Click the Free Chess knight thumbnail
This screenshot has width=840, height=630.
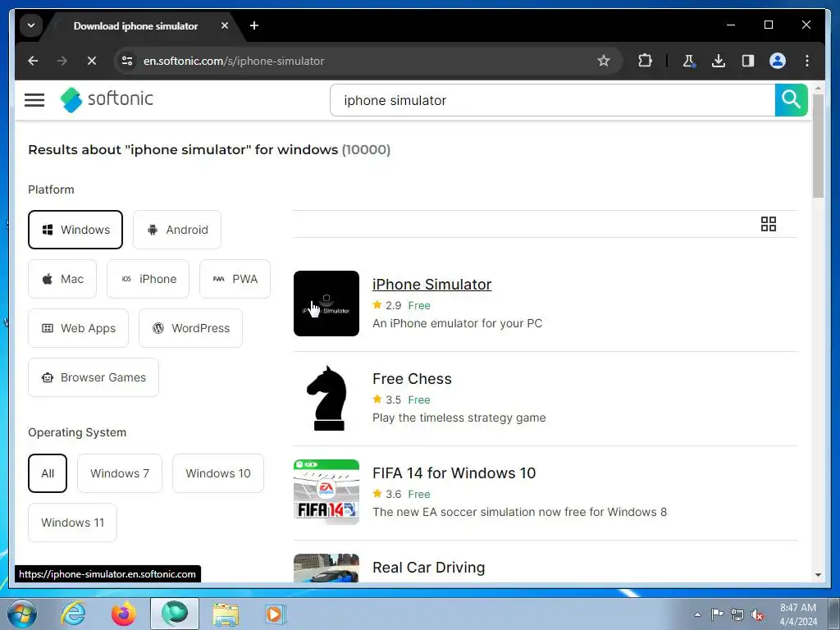[326, 398]
